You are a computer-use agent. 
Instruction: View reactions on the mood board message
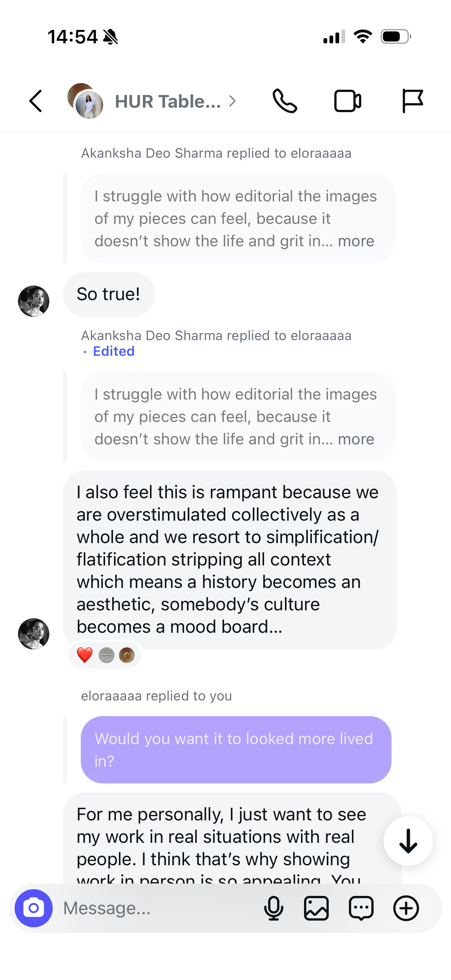[105, 655]
